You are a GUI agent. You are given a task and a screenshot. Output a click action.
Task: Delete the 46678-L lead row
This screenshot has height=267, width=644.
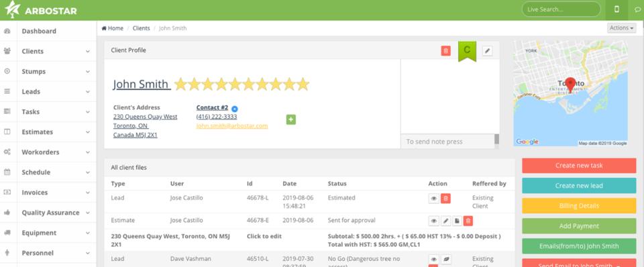(445, 199)
